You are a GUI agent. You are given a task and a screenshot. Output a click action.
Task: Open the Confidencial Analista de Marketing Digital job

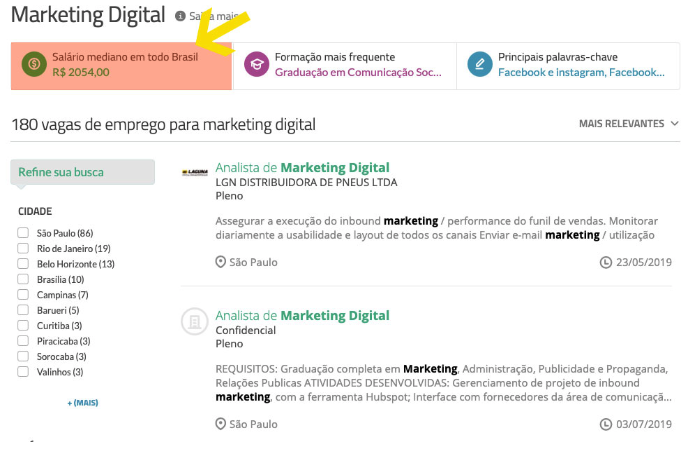[302, 315]
